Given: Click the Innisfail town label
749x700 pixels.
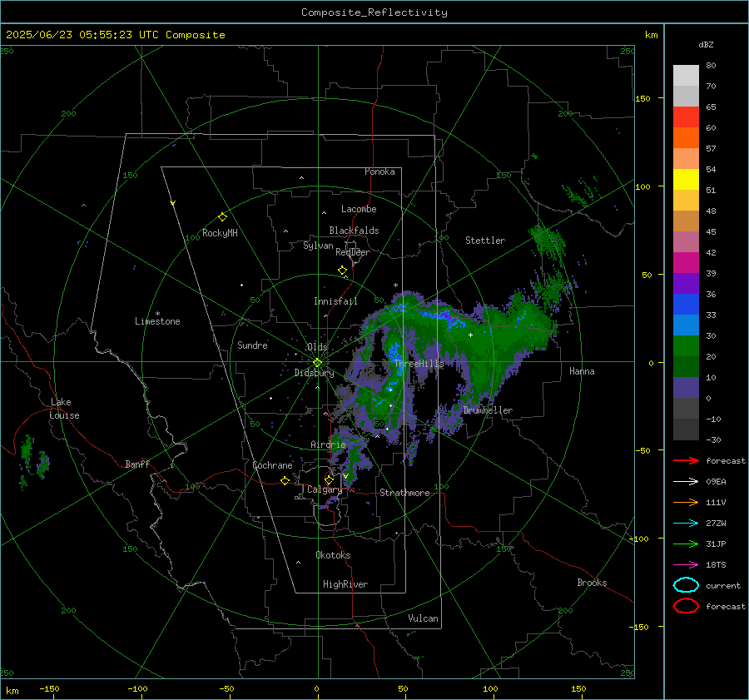Looking at the screenshot, I should pyautogui.click(x=335, y=301).
